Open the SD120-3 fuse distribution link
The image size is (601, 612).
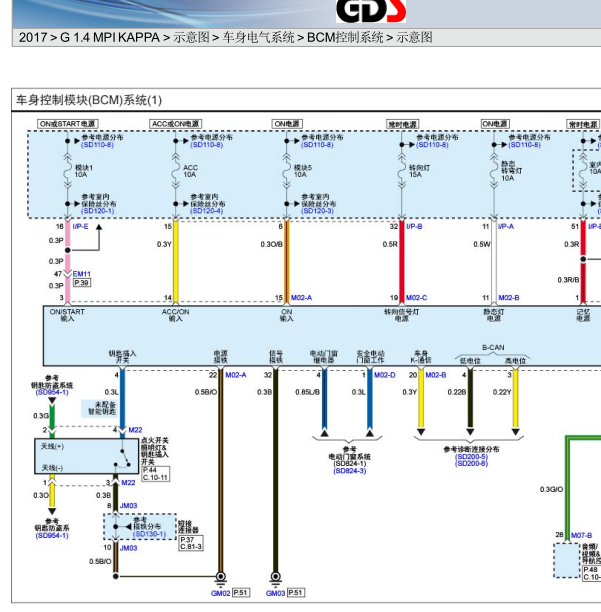pyautogui.click(x=317, y=211)
